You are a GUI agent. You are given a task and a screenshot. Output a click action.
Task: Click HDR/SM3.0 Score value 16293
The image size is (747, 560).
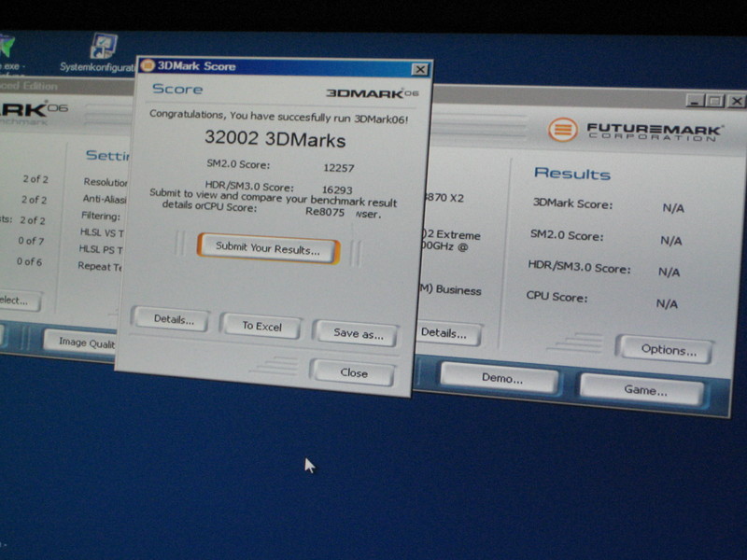(337, 190)
